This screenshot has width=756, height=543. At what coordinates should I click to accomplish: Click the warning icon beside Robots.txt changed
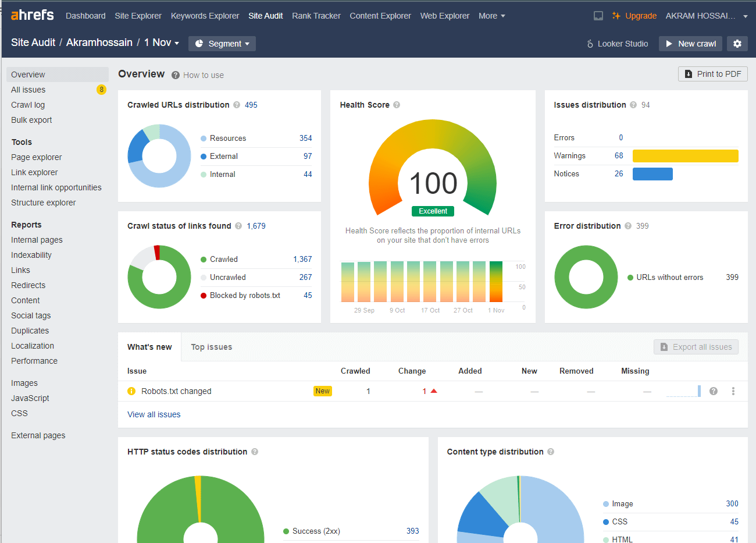click(x=131, y=391)
